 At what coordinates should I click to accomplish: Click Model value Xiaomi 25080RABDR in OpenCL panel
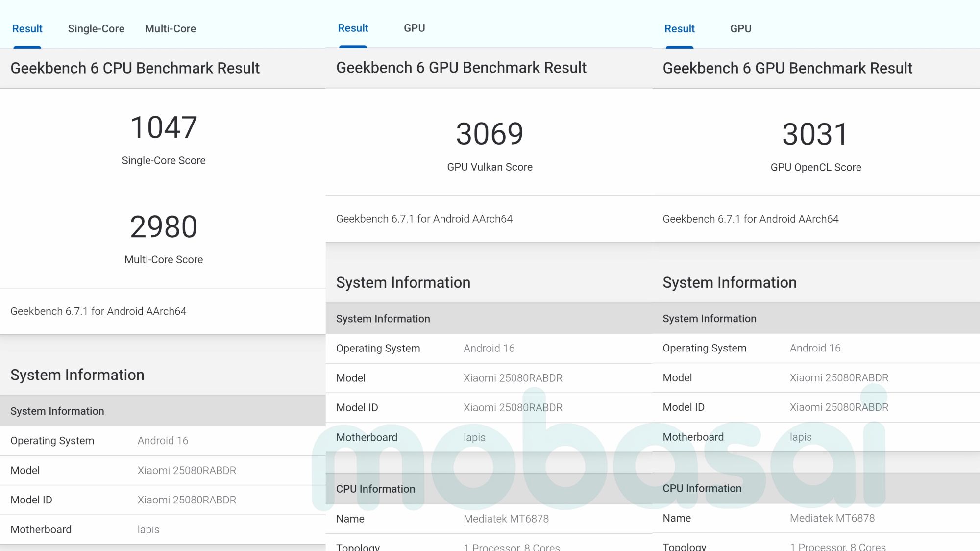[x=839, y=377]
